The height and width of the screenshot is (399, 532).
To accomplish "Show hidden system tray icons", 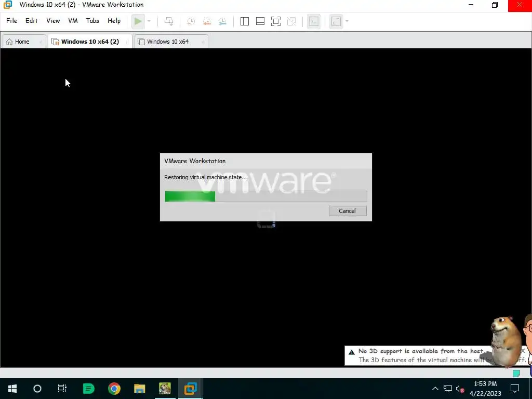I will [x=435, y=389].
